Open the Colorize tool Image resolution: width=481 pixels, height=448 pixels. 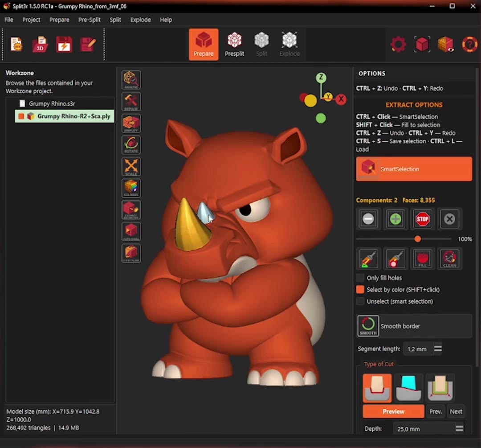[x=131, y=188]
